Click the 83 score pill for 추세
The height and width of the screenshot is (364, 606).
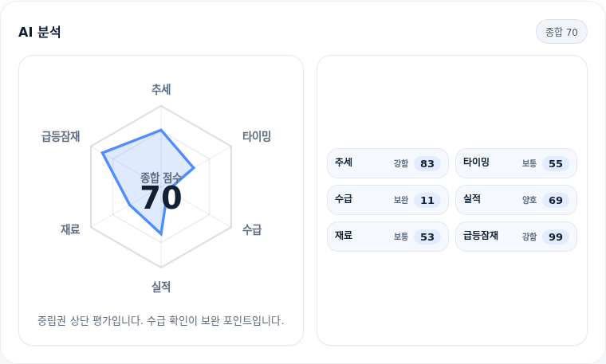coord(427,163)
